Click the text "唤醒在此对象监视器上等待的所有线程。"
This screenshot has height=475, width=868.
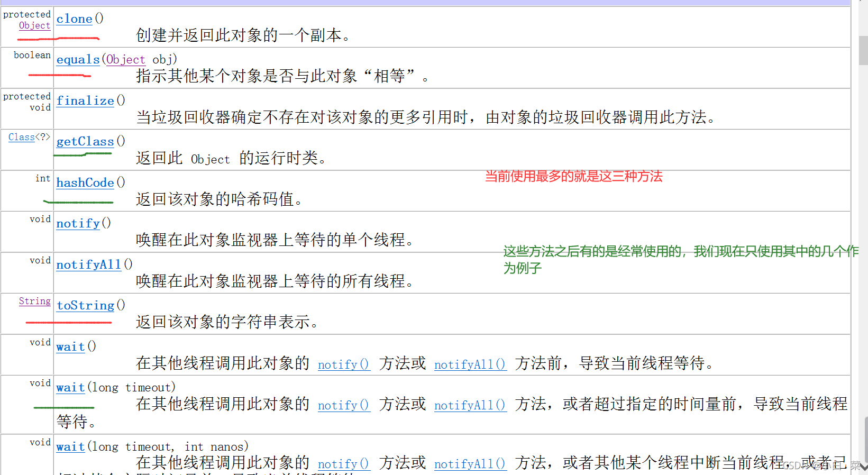[275, 281]
